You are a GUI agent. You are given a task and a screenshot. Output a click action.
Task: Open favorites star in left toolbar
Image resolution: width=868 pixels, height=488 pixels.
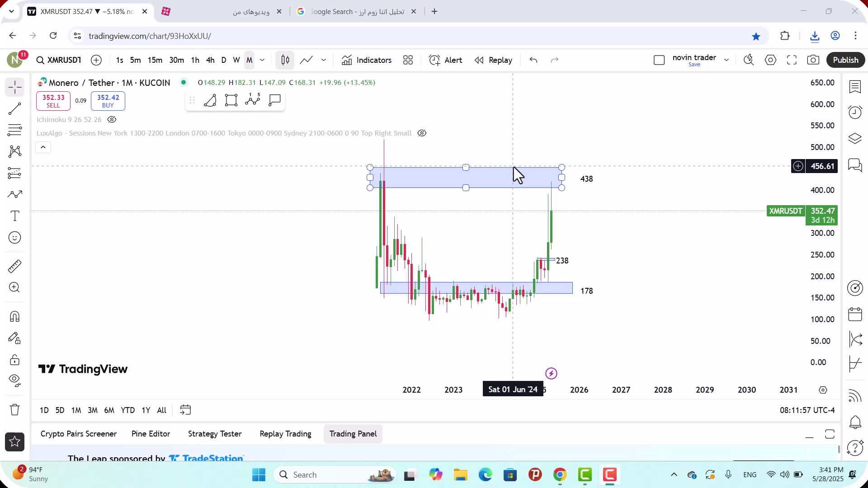tap(14, 442)
